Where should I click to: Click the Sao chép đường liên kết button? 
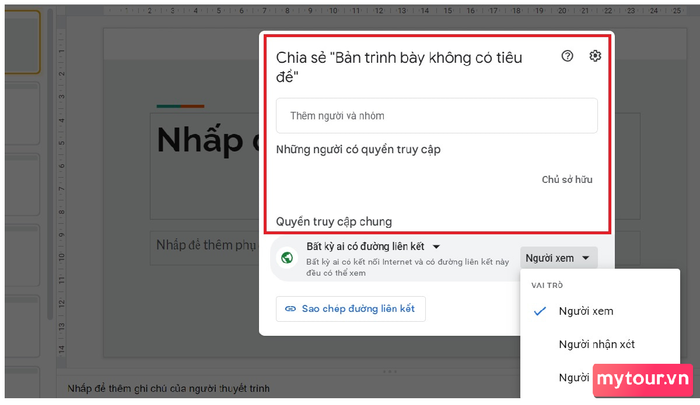(350, 309)
